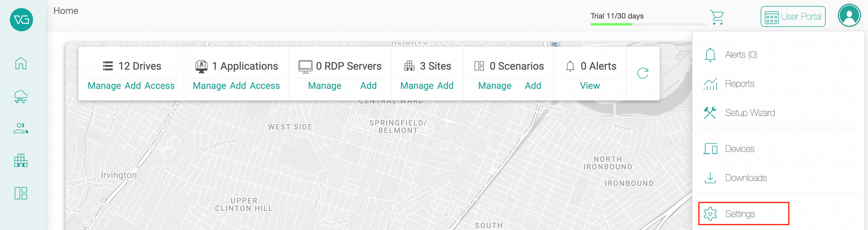Click the tools icon next to Setup Wizard

(710, 113)
